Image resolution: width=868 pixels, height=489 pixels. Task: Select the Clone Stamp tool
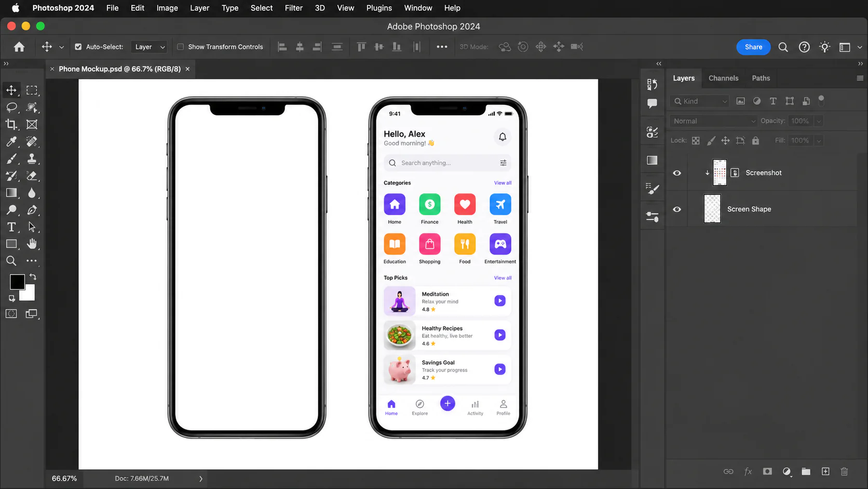pos(32,158)
